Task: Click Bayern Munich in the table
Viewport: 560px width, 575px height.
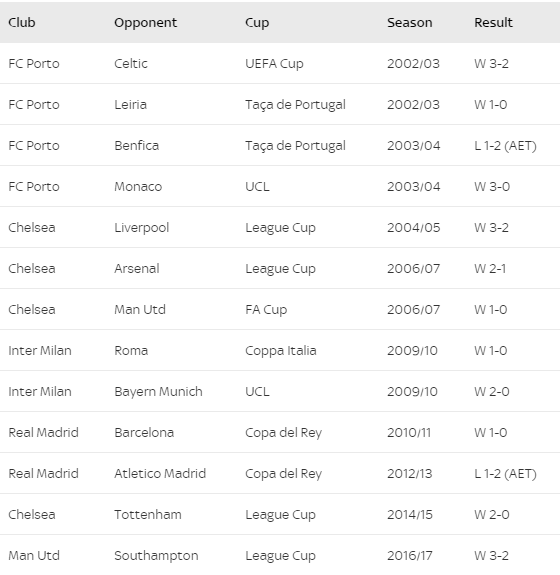Action: 158,392
